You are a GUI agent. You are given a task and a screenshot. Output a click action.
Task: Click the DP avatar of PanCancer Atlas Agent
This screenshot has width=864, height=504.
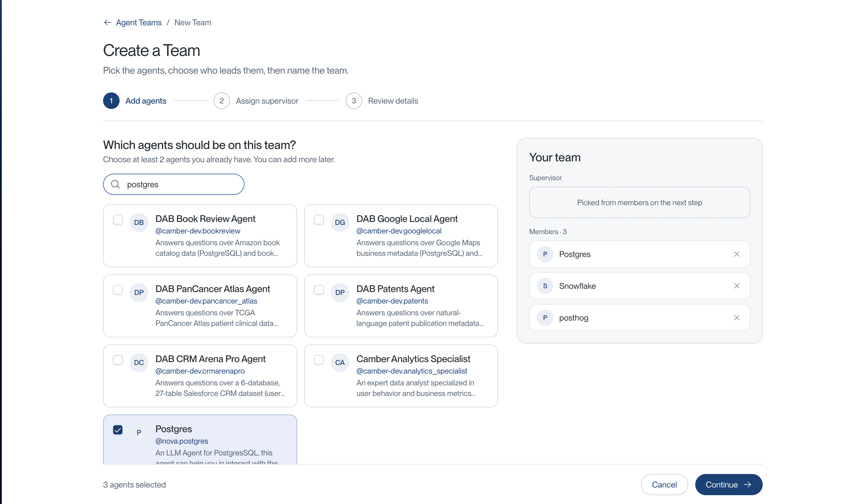(139, 292)
